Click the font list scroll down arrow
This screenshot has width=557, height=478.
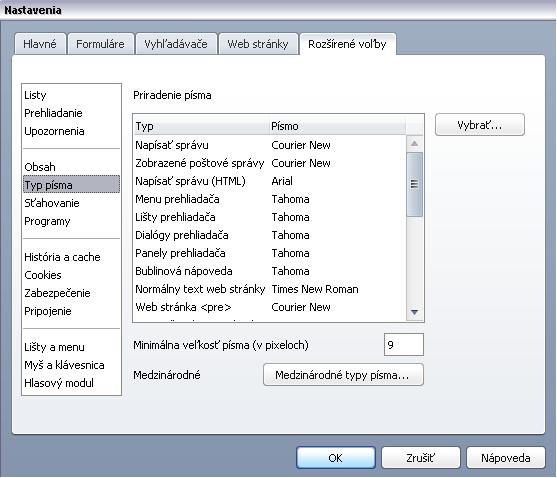414,313
